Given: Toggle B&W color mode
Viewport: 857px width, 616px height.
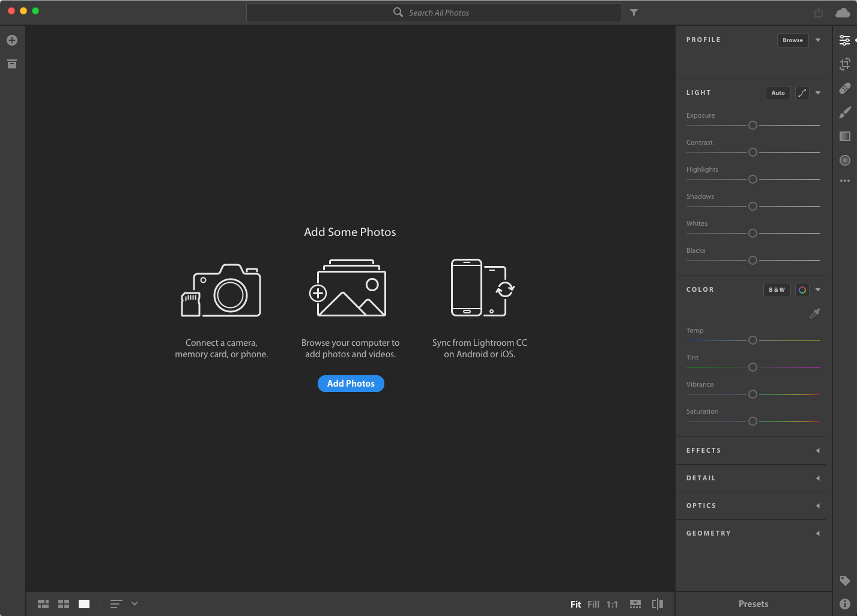Looking at the screenshot, I should (x=777, y=290).
